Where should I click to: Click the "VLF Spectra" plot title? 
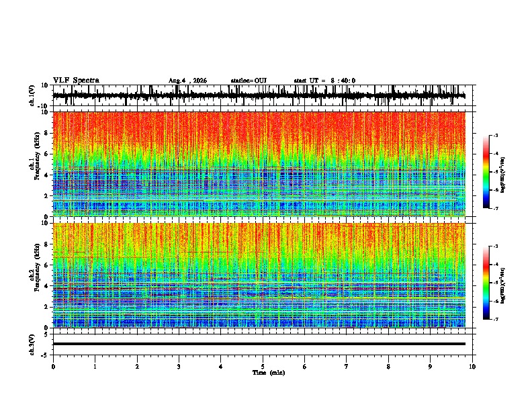pyautogui.click(x=76, y=81)
